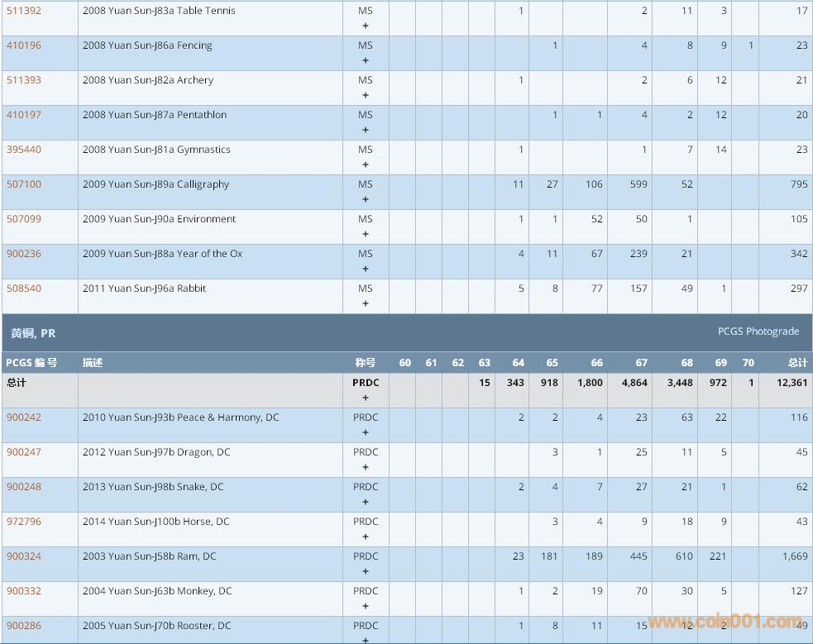The height and width of the screenshot is (644, 813).
Task: Expand the plus for 2008 Fencing row
Action: click(366, 60)
